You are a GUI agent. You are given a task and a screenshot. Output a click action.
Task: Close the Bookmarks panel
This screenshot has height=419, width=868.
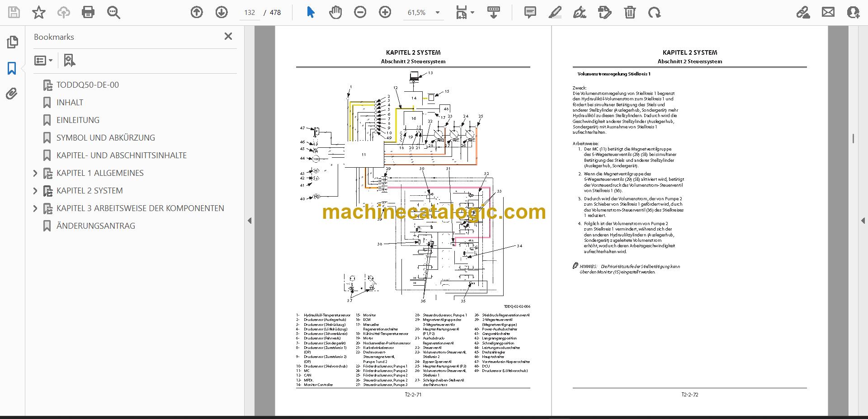pos(228,37)
